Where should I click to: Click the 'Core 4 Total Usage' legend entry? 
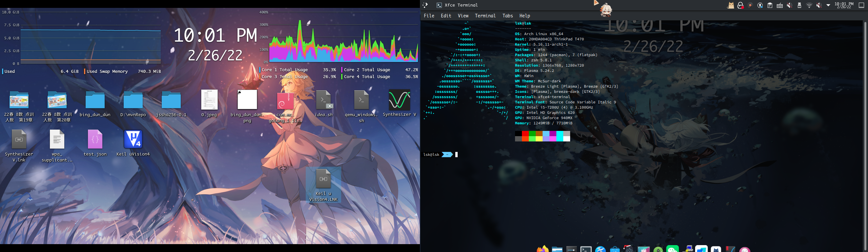[x=367, y=77]
